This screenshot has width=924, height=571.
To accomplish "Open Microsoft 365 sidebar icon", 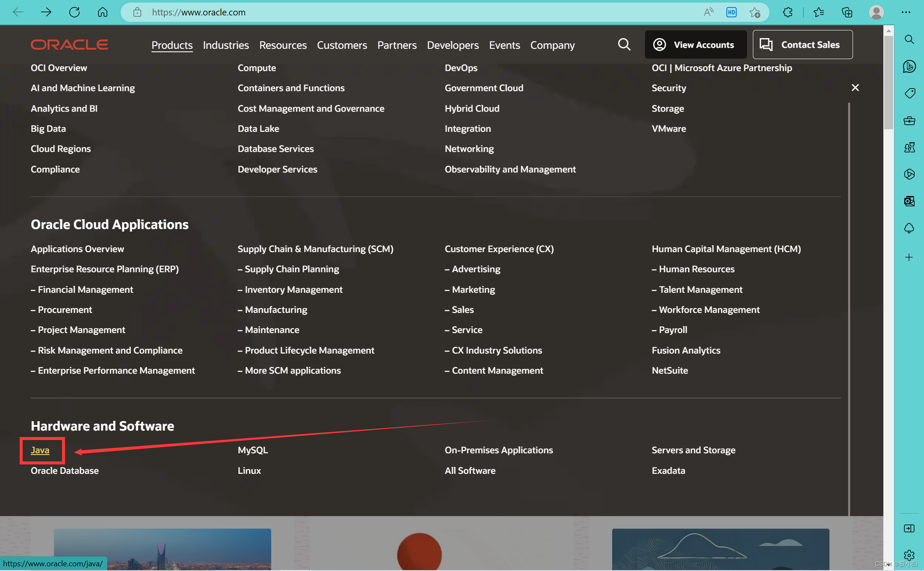I will [x=909, y=174].
